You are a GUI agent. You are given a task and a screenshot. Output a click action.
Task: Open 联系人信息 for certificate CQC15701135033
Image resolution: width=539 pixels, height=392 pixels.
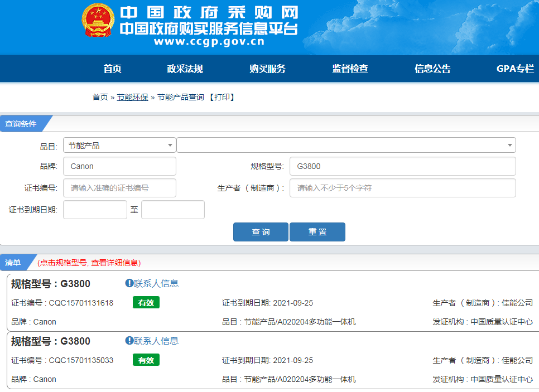tap(156, 341)
